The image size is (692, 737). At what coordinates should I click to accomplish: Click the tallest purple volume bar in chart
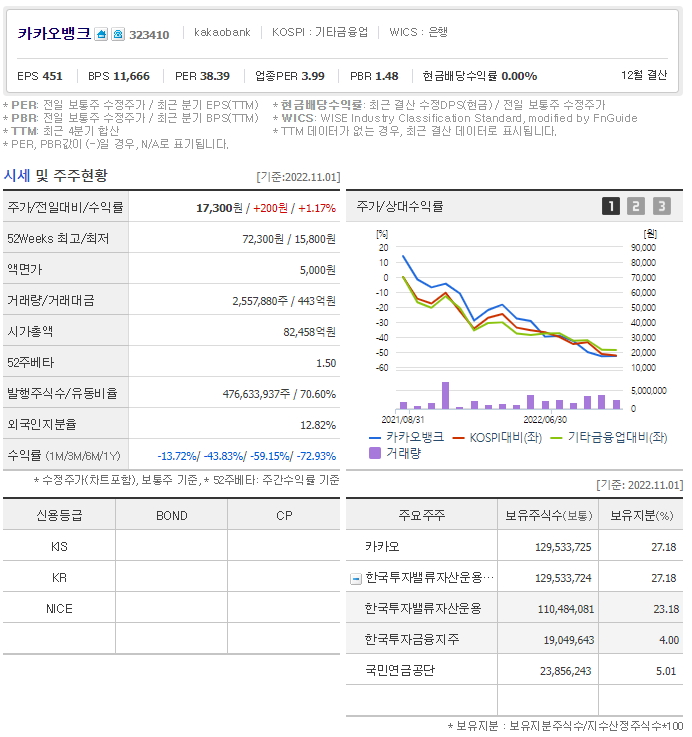[445, 395]
